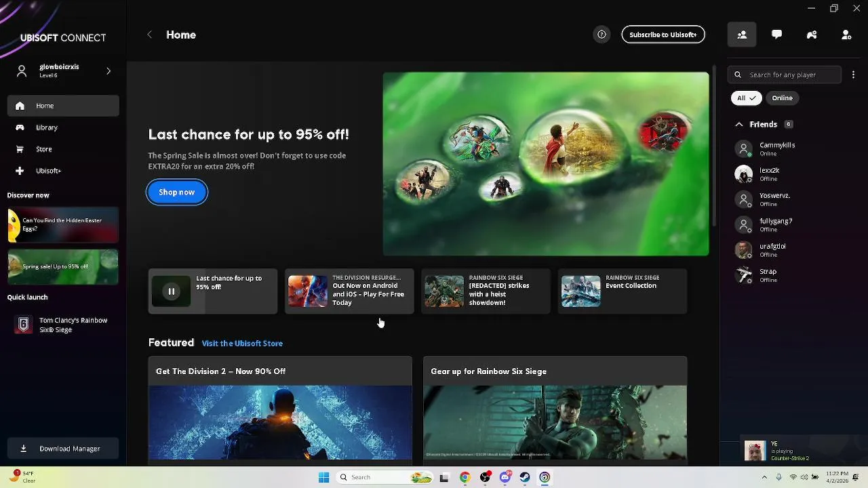Collapse the Friends list section
This screenshot has height=488, width=868.
tap(739, 124)
